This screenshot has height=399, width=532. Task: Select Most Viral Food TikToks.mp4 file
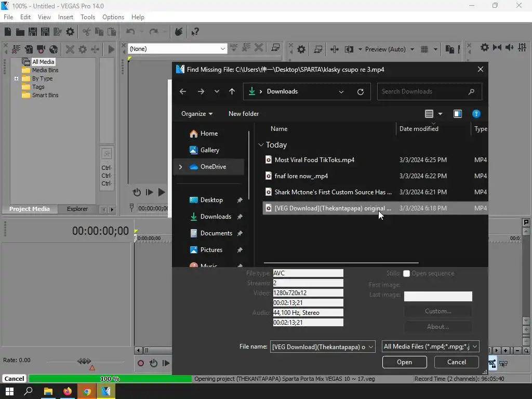[x=375, y=160]
